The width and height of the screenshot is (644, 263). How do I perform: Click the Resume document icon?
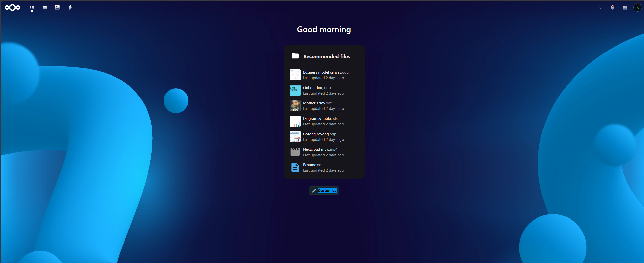[x=295, y=167]
